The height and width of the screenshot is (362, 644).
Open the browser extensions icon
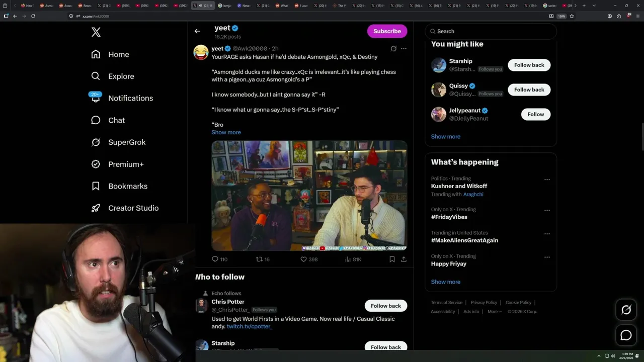(619, 16)
